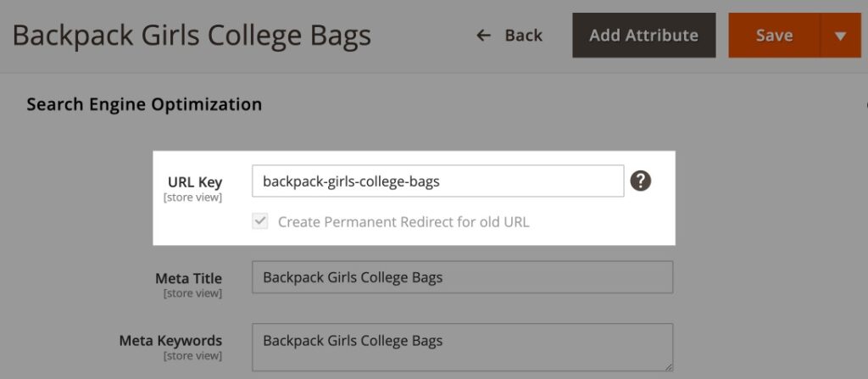Click the Meta Title field label
The width and height of the screenshot is (868, 379).
189,278
